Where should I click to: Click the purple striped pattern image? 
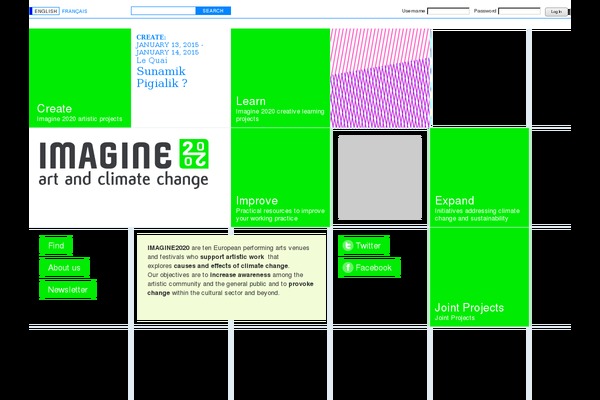coord(380,78)
